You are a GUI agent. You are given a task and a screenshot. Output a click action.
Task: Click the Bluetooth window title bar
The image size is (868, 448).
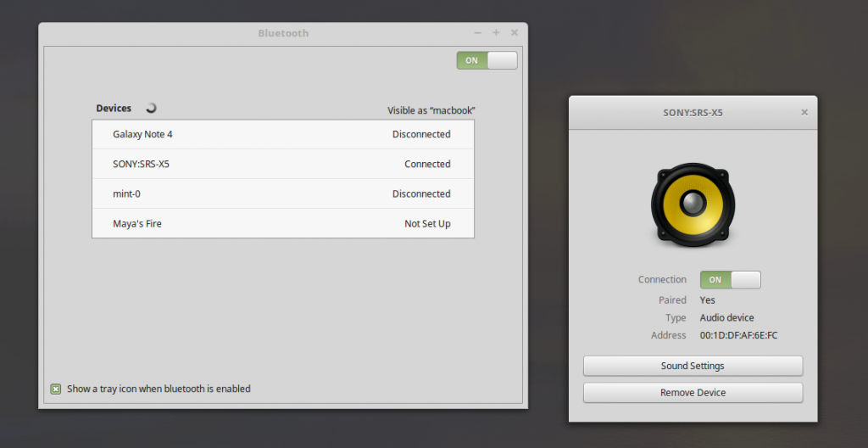[x=283, y=33]
